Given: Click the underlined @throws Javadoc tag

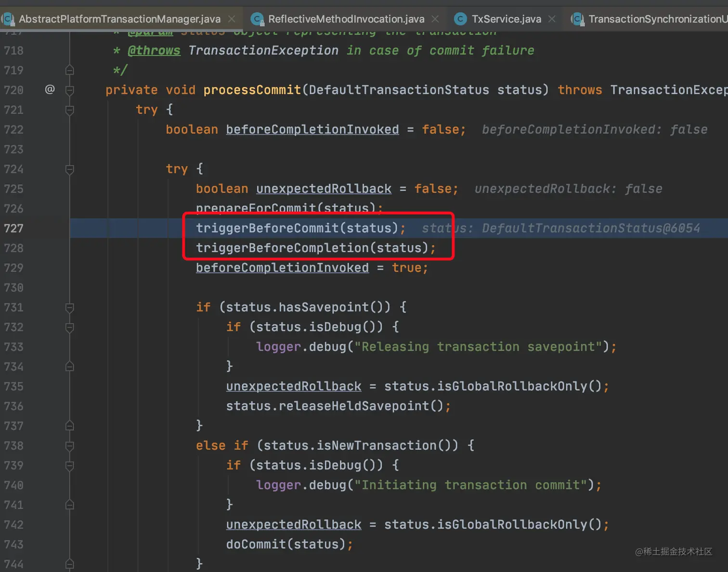Looking at the screenshot, I should [154, 51].
